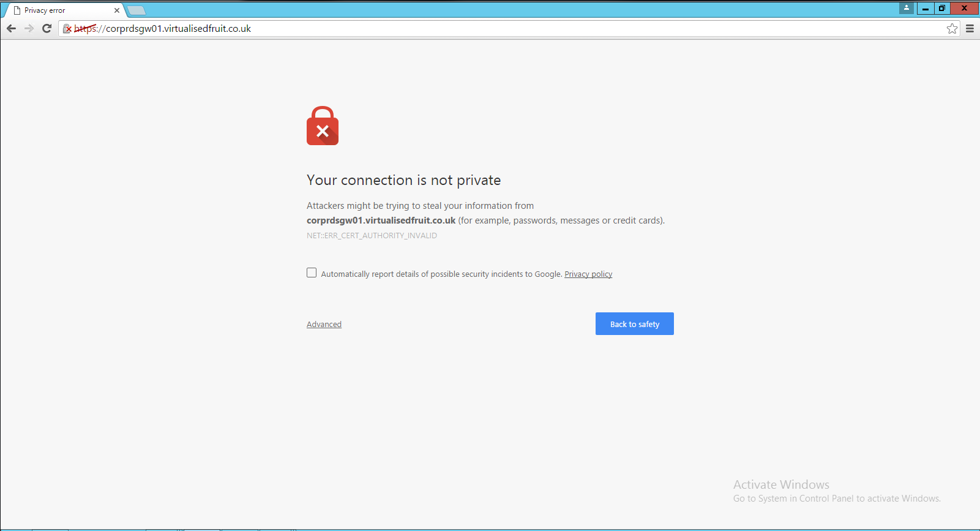Open the Privacy policy link
The height and width of the screenshot is (531, 980).
(x=588, y=274)
